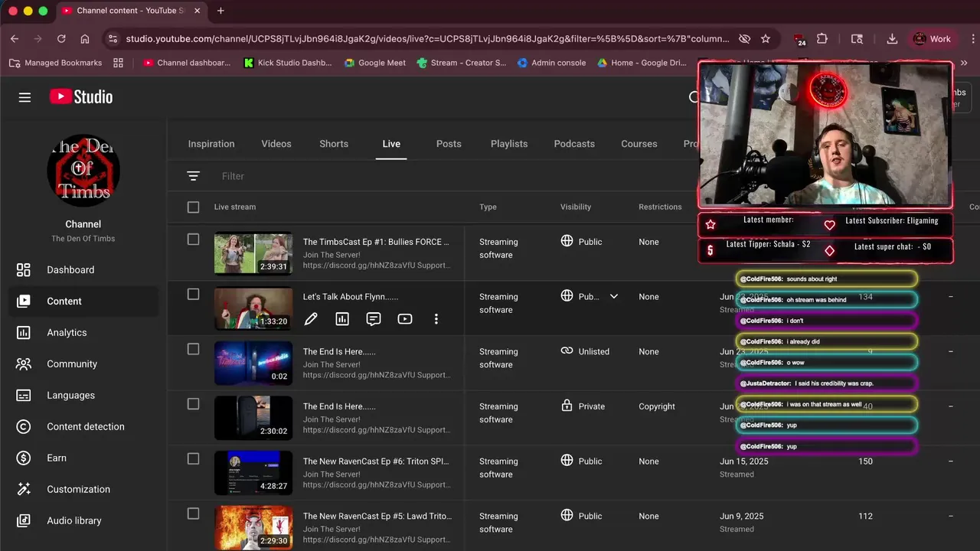Open analytics icon for Let's Talk About Flynn
The width and height of the screenshot is (980, 551).
coord(342,319)
